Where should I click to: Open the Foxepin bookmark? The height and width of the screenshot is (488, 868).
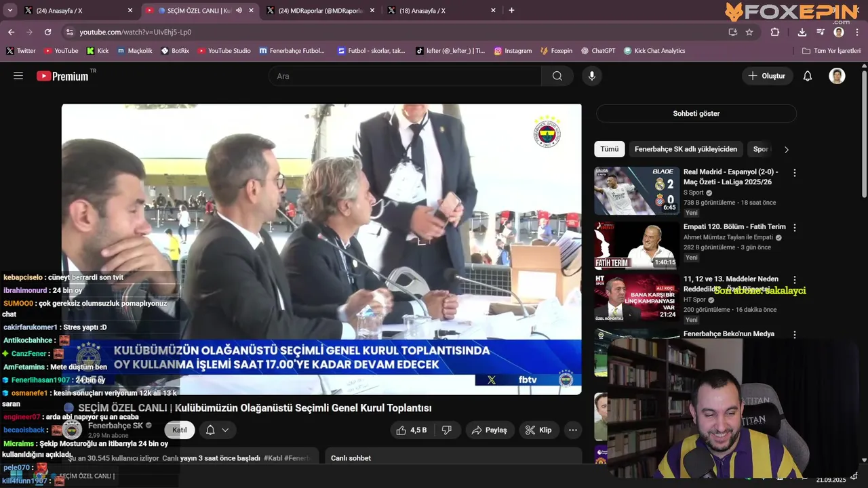point(556,51)
